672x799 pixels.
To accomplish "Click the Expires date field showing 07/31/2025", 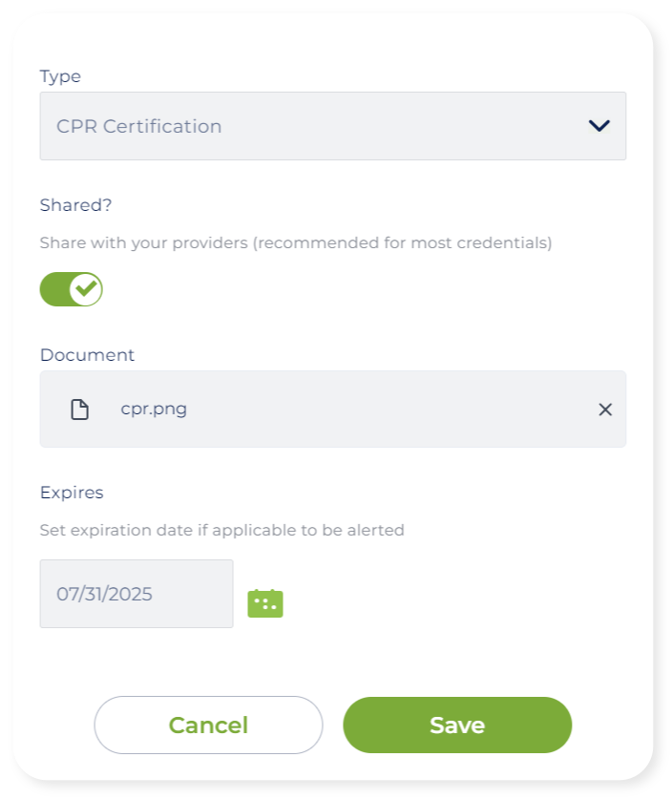I will (136, 594).
